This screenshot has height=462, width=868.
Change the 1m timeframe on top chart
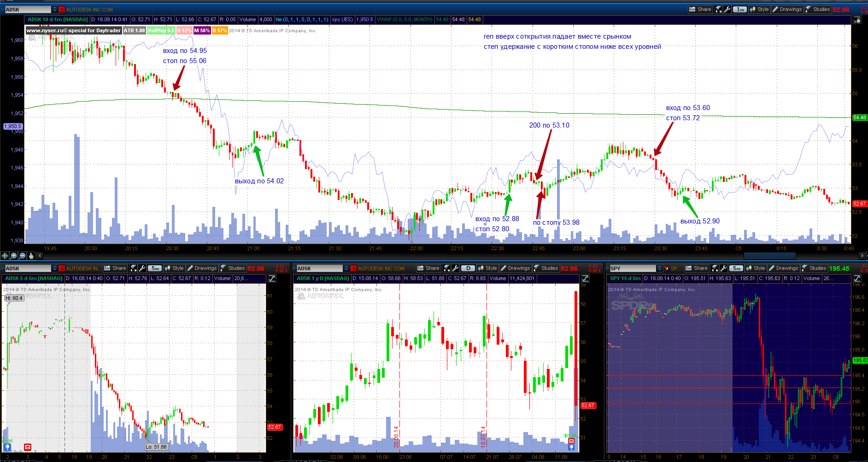pos(740,9)
